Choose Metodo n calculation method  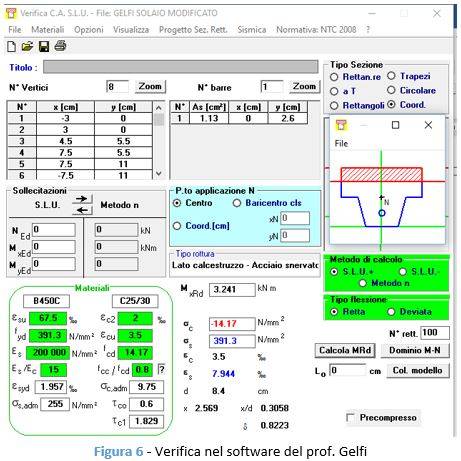coord(363,283)
